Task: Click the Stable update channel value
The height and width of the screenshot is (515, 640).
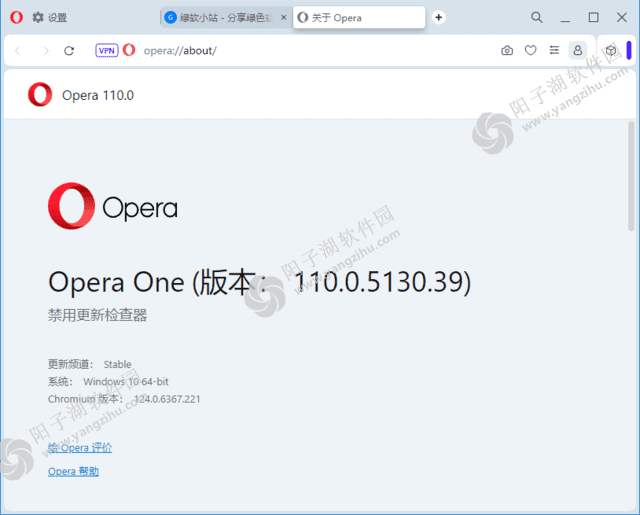Action: [x=118, y=364]
